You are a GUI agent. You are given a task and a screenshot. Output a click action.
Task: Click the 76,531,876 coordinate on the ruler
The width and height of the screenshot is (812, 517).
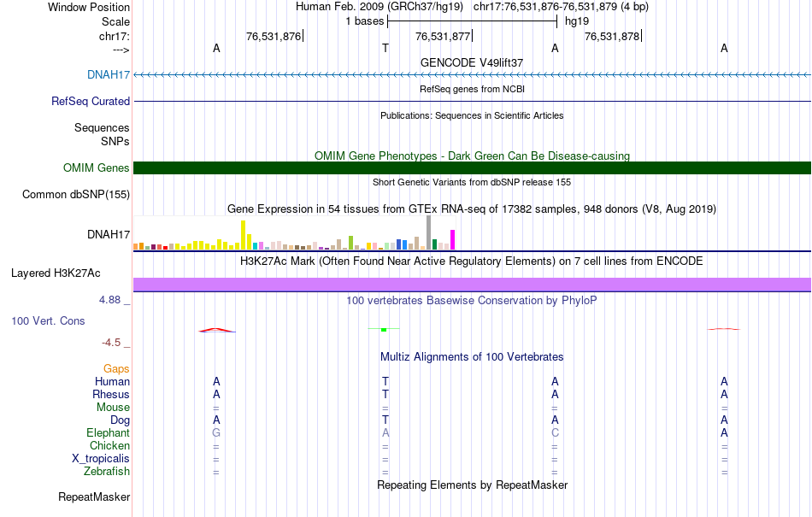pos(274,36)
